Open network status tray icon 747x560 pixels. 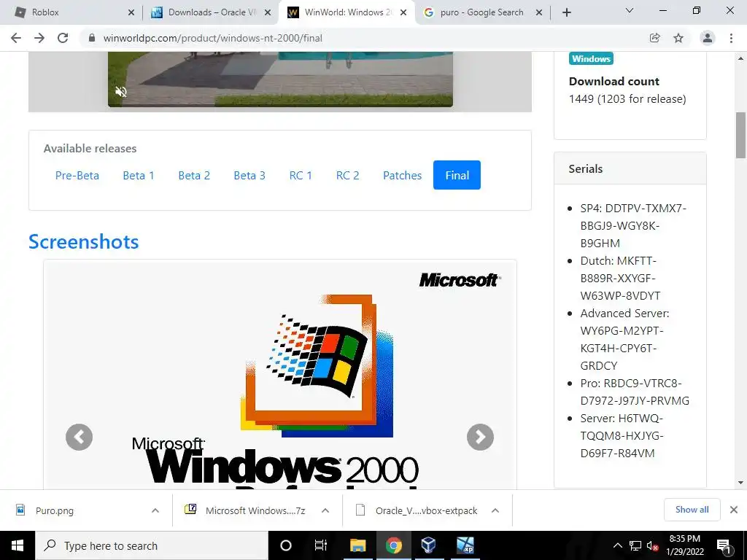click(635, 545)
